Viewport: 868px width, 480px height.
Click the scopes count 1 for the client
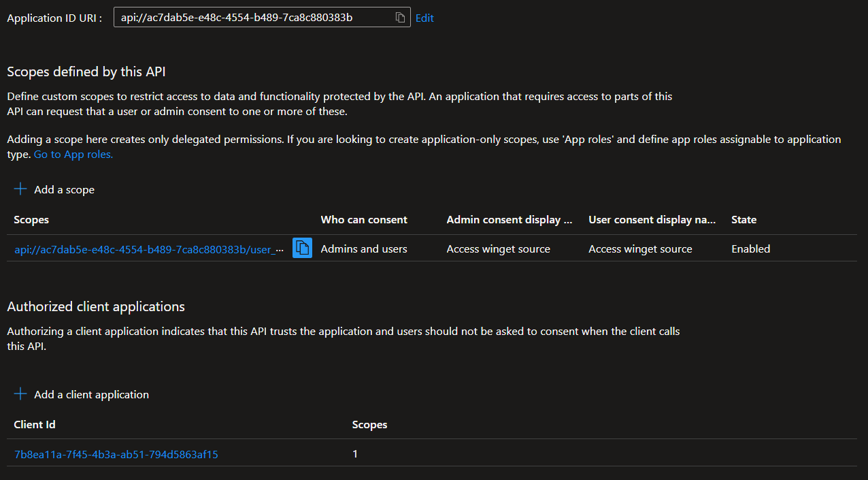point(355,454)
